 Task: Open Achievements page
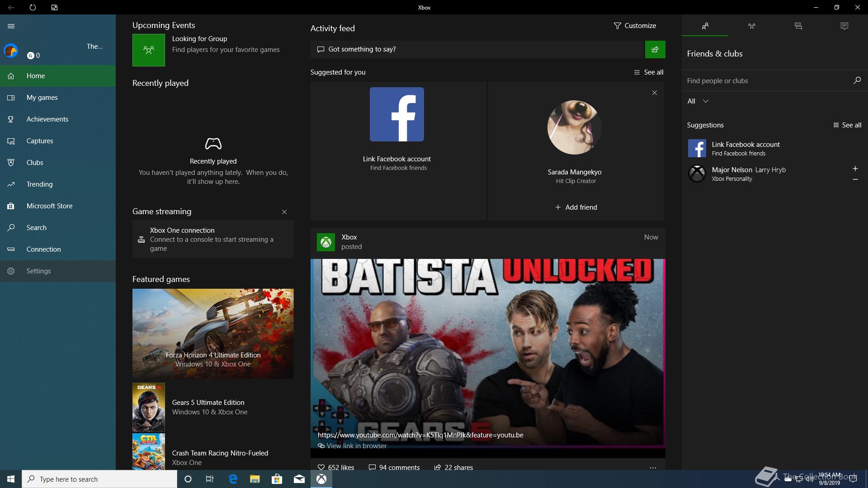coord(58,119)
